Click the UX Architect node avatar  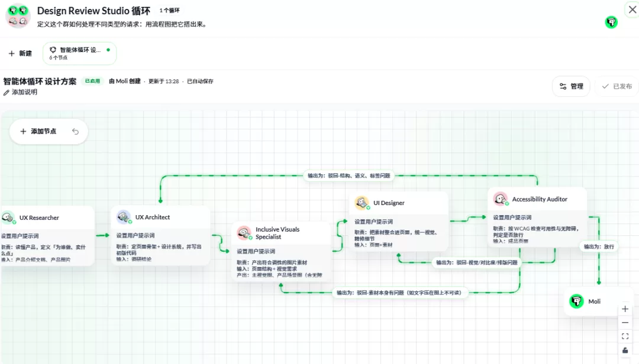[x=124, y=217]
